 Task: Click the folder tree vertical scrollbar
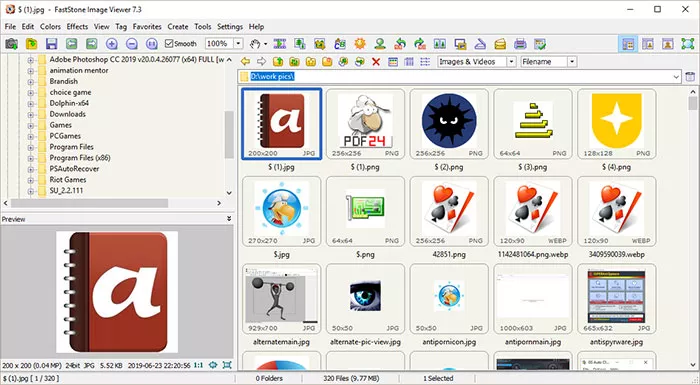[x=229, y=134]
